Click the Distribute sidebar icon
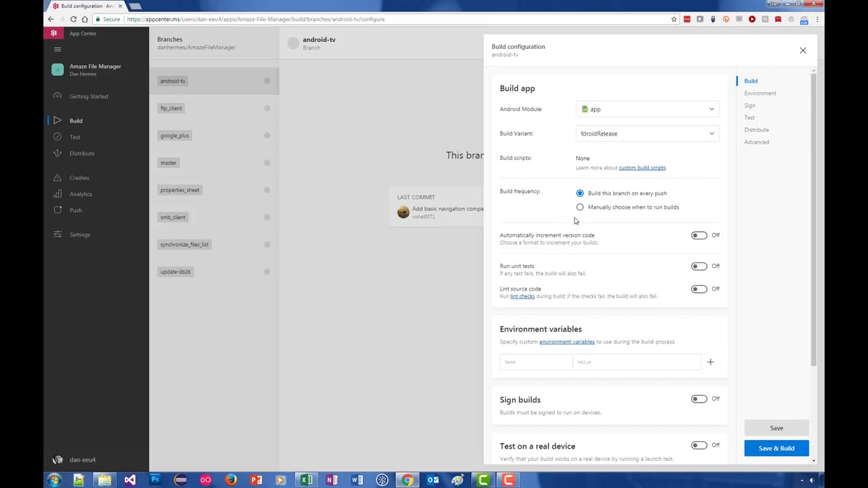 58,153
